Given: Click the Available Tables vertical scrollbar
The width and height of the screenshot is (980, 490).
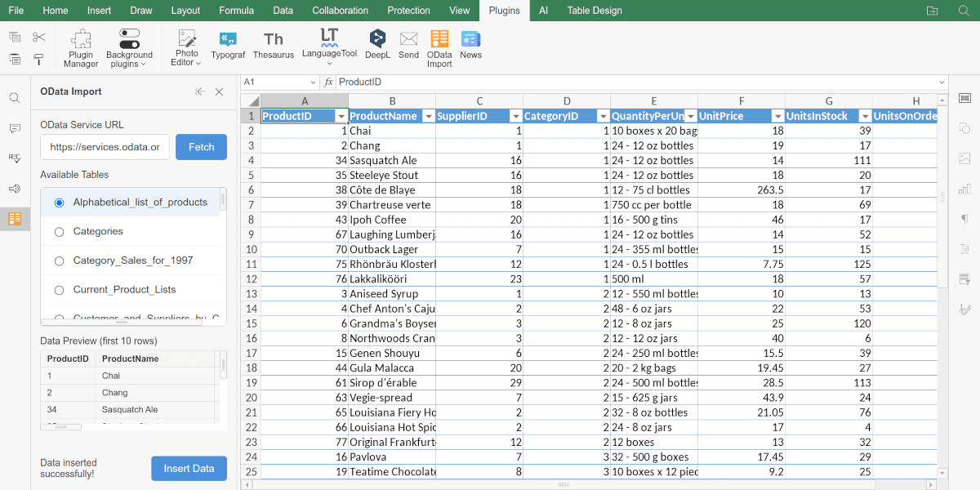Looking at the screenshot, I should tap(223, 201).
